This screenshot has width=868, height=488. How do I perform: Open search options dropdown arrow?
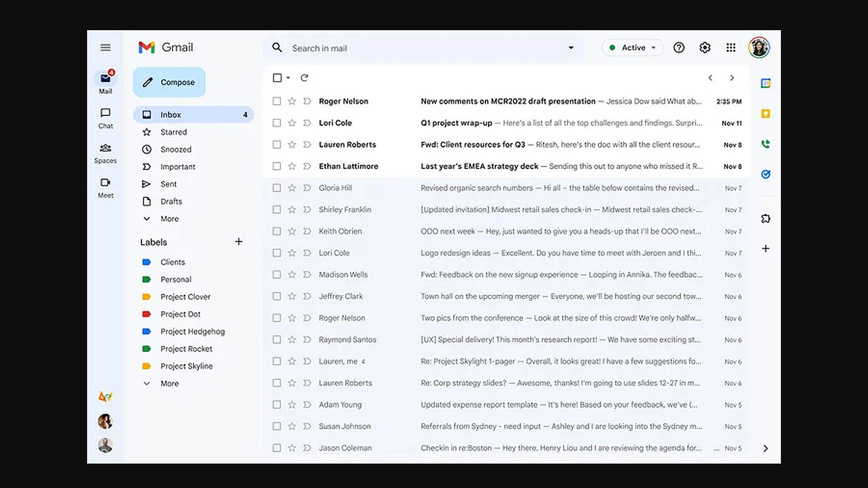(x=571, y=48)
